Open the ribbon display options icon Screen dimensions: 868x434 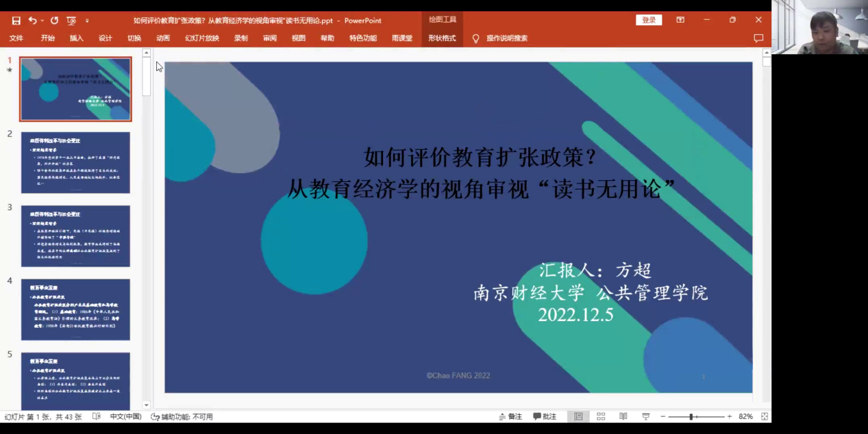tap(680, 21)
